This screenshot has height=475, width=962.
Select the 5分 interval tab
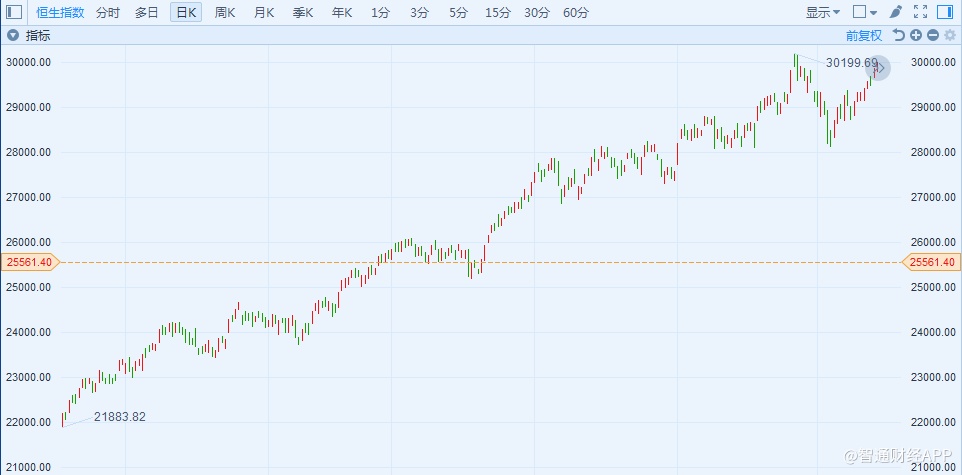coord(458,13)
